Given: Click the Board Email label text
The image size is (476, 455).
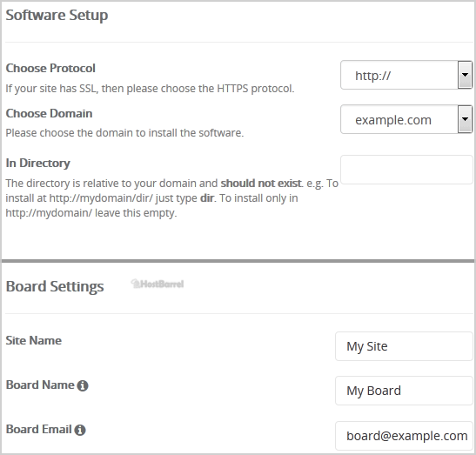Looking at the screenshot, I should tap(39, 429).
